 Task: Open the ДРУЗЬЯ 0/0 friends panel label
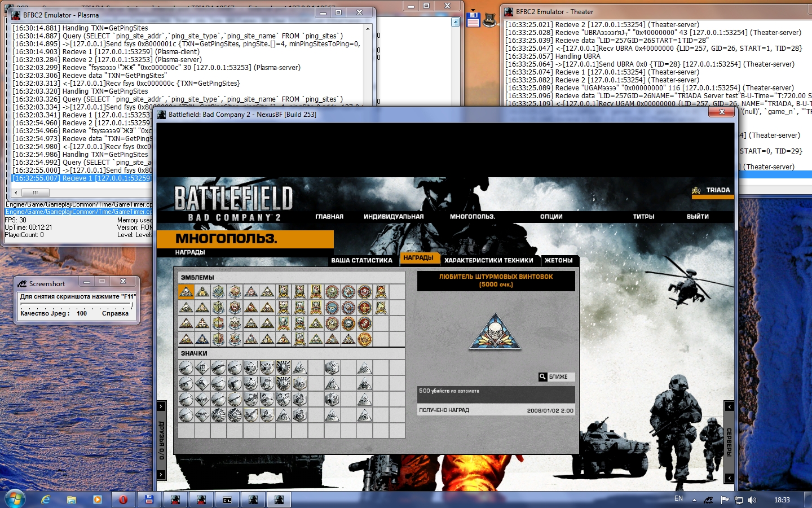pos(161,440)
